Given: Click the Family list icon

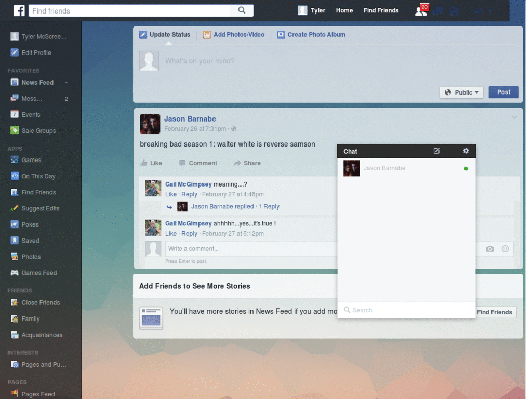Looking at the screenshot, I should 14,318.
